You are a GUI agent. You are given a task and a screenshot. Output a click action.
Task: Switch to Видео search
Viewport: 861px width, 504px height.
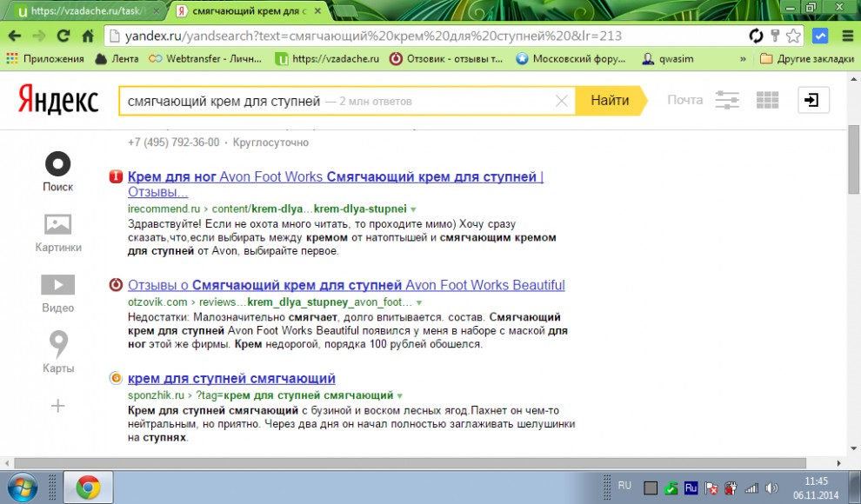click(57, 294)
